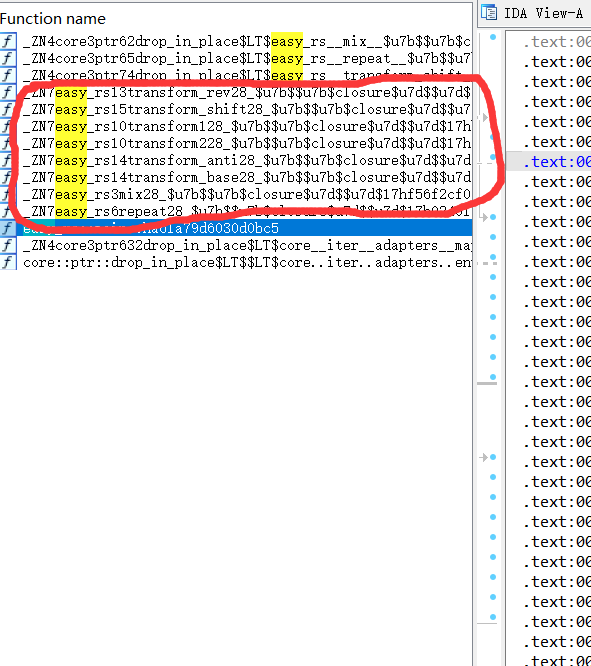The width and height of the screenshot is (591, 666).
Task: Click function icon beside drop_in_place easy_rs__mix
Action: [8, 41]
